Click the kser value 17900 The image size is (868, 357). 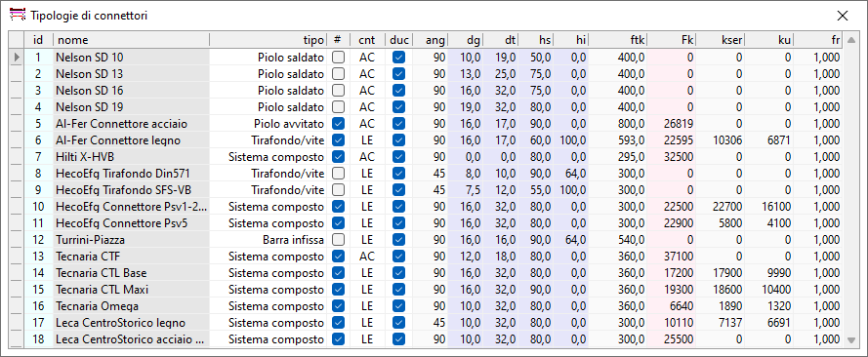tap(721, 272)
